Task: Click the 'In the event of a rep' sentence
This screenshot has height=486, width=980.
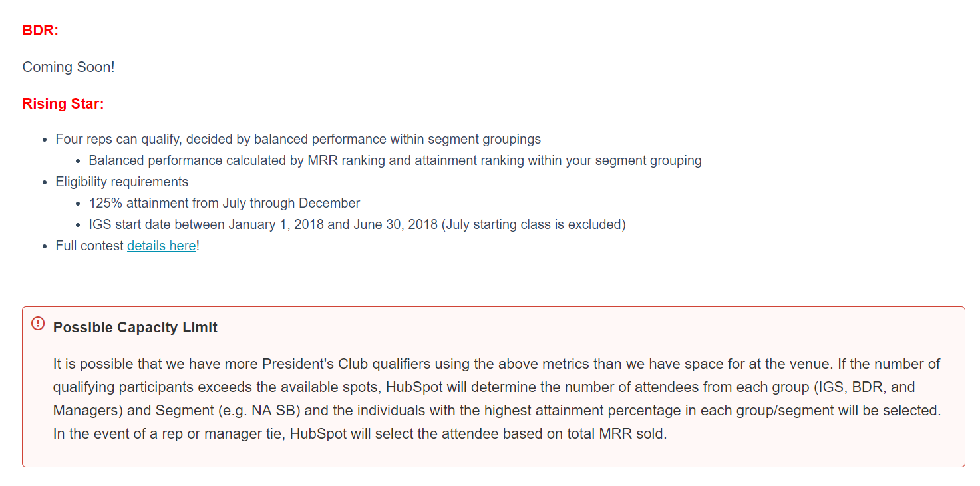Action: click(x=360, y=434)
